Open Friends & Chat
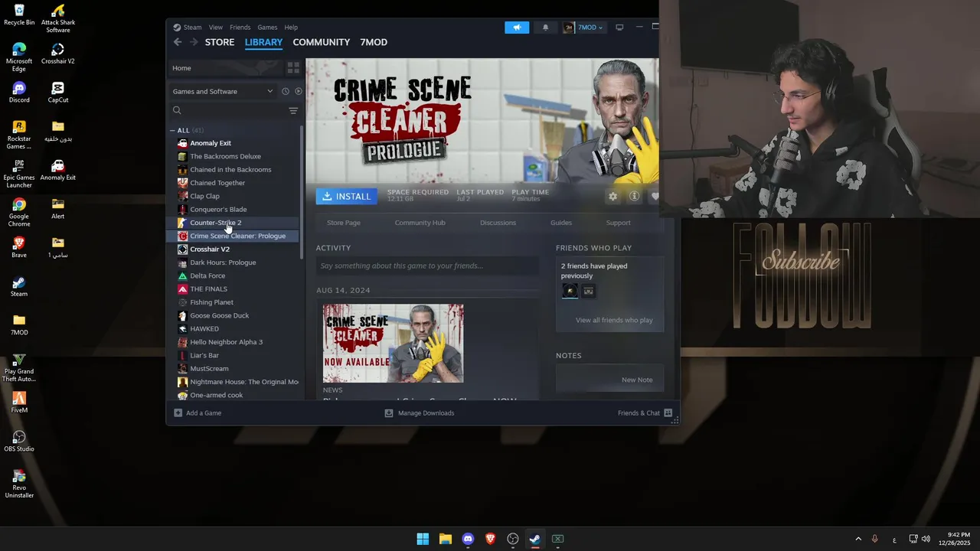980x551 pixels. tap(645, 413)
